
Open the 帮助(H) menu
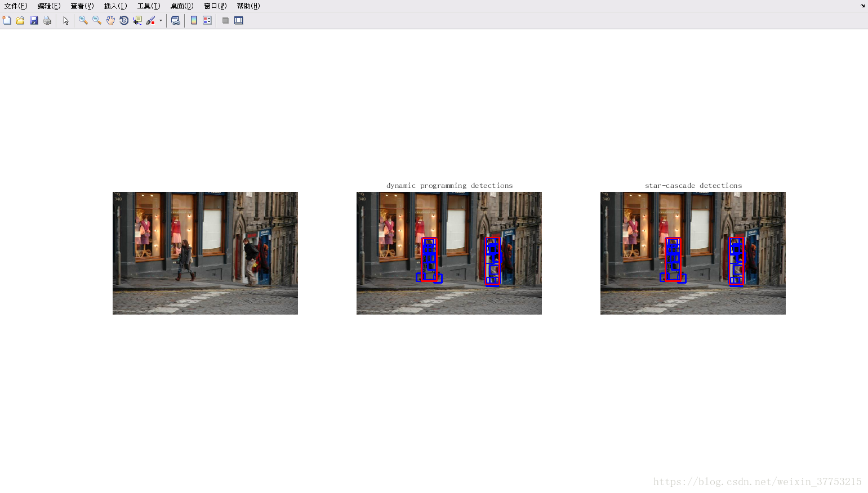pyautogui.click(x=248, y=6)
